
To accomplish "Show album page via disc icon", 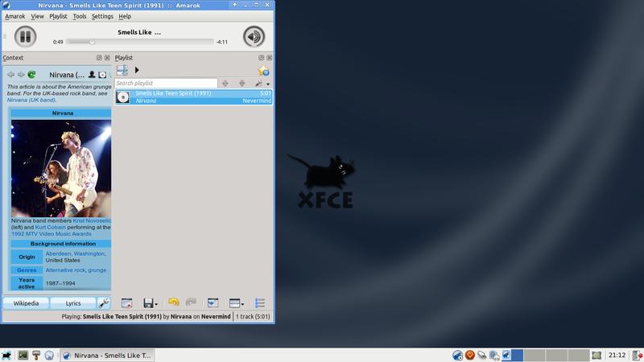I will (x=102, y=75).
